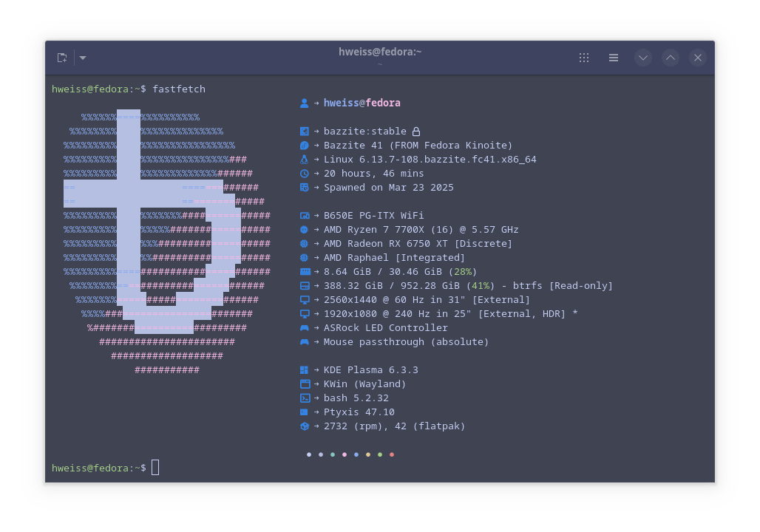Click 'Spawned on Mar 23 2025' text

(389, 188)
